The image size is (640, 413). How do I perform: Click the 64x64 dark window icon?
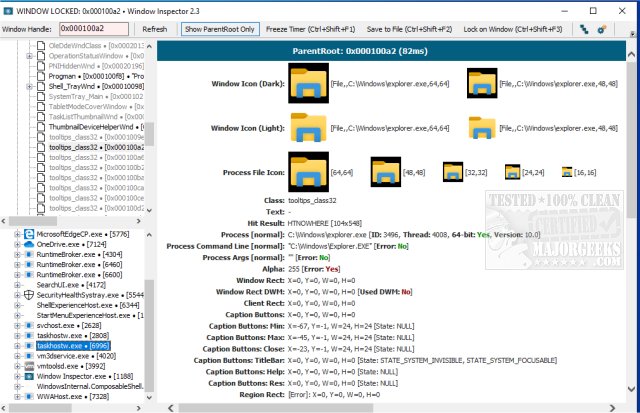pos(307,82)
